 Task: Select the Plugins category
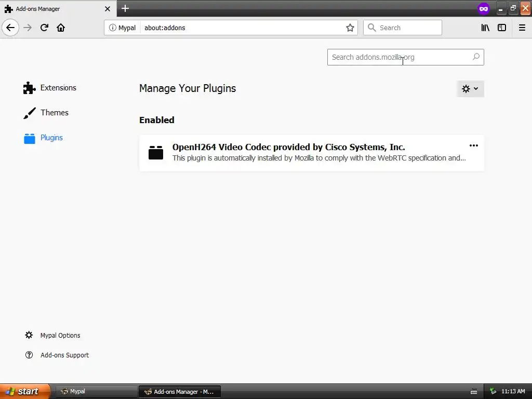[43, 138]
